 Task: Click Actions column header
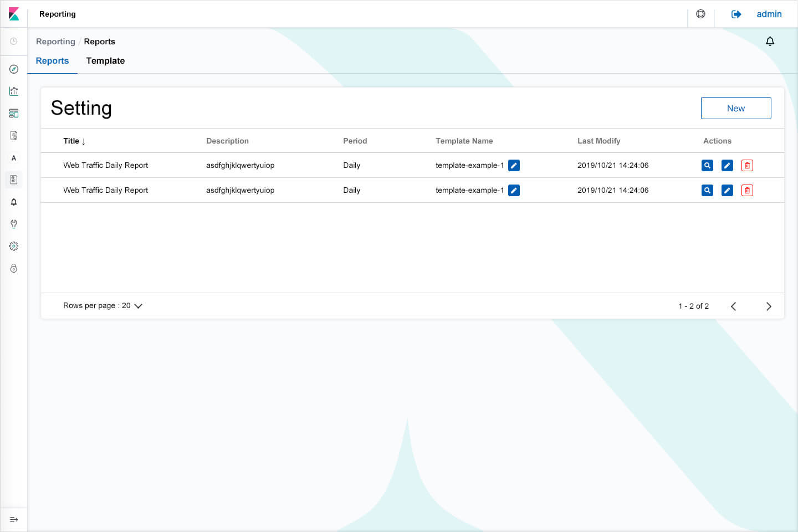tap(717, 141)
